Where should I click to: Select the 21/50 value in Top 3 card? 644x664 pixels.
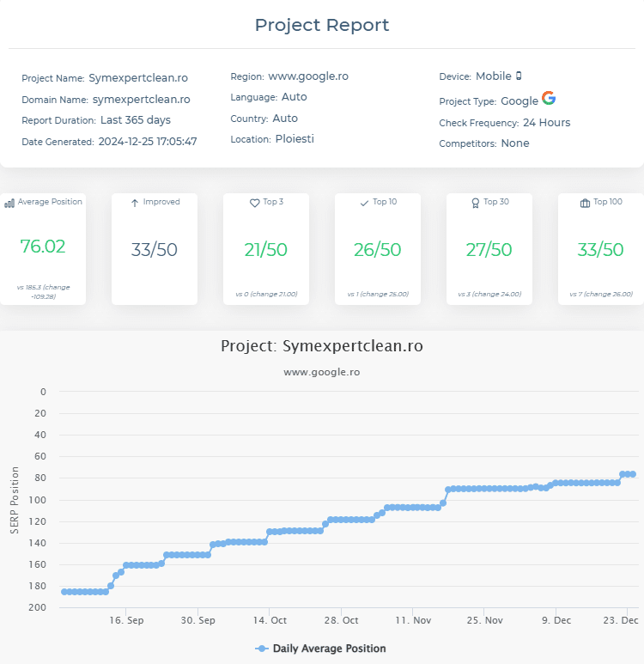[265, 250]
